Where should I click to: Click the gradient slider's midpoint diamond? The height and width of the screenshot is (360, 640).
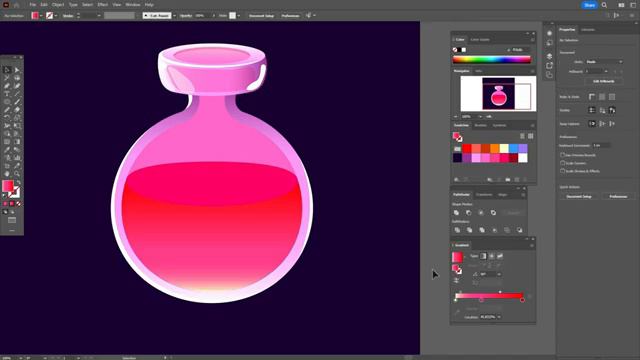tap(500, 292)
